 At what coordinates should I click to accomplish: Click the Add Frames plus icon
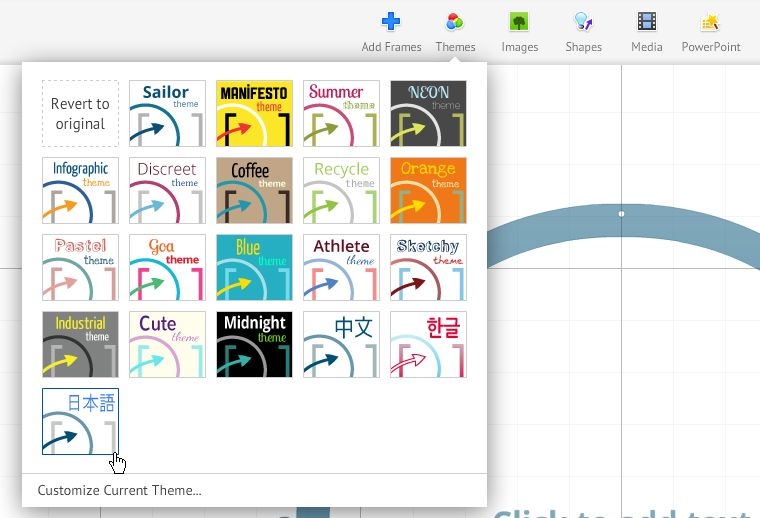point(391,22)
